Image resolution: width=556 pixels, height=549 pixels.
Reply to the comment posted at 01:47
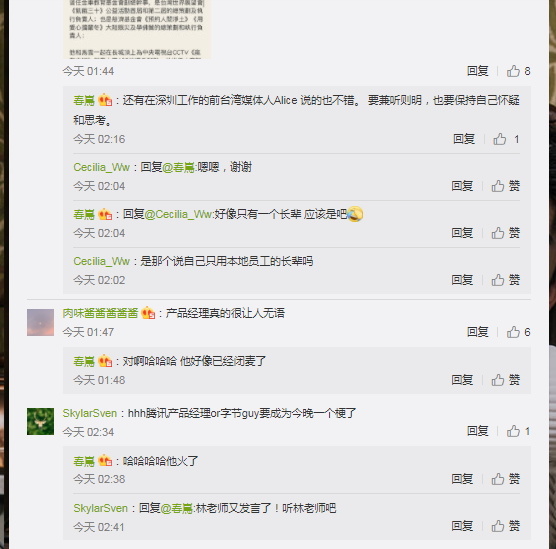coord(477,332)
